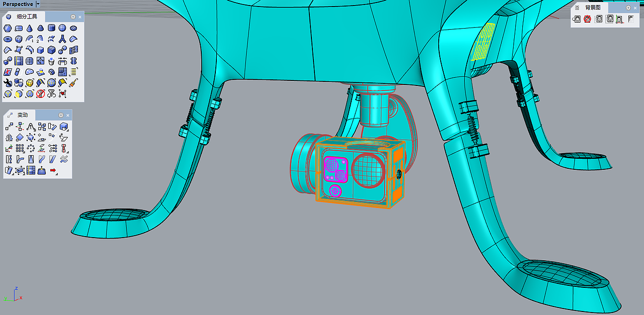Select the paintbrush icon in SubD tools
This screenshot has width=644, height=315.
click(x=73, y=82)
